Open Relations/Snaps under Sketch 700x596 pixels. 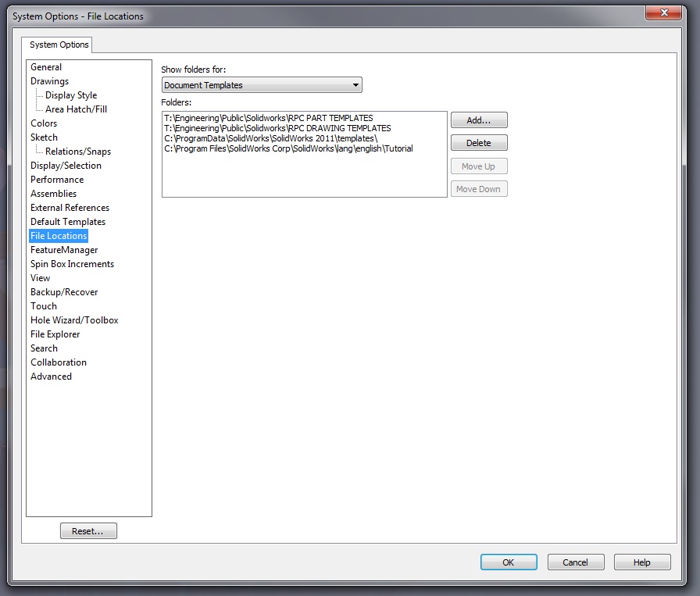click(x=77, y=152)
